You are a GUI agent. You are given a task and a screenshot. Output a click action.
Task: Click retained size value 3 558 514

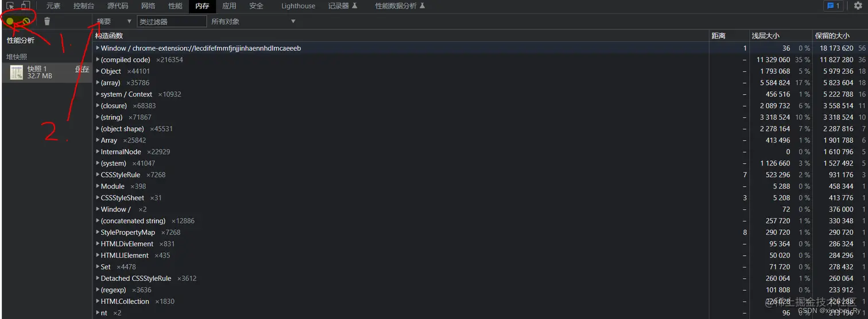click(x=839, y=106)
